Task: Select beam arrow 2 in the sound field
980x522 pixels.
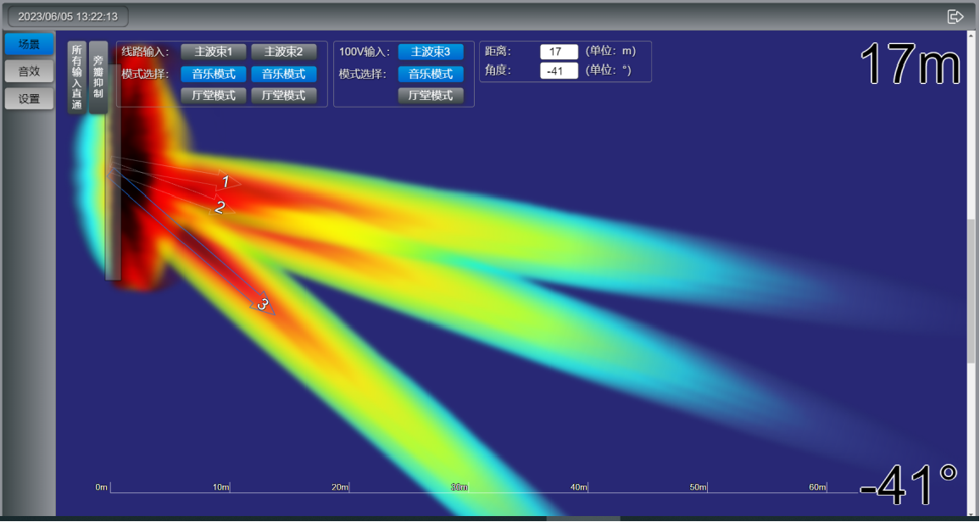Action: click(219, 207)
